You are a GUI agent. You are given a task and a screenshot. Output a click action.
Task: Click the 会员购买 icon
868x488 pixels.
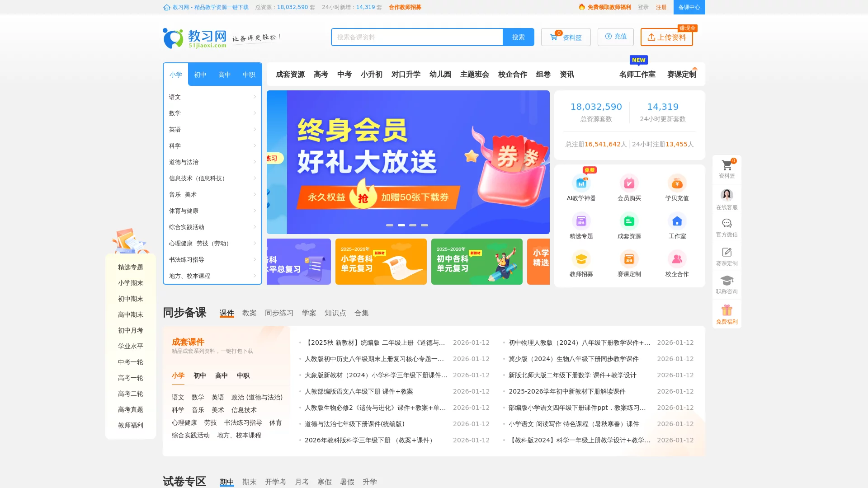(629, 184)
